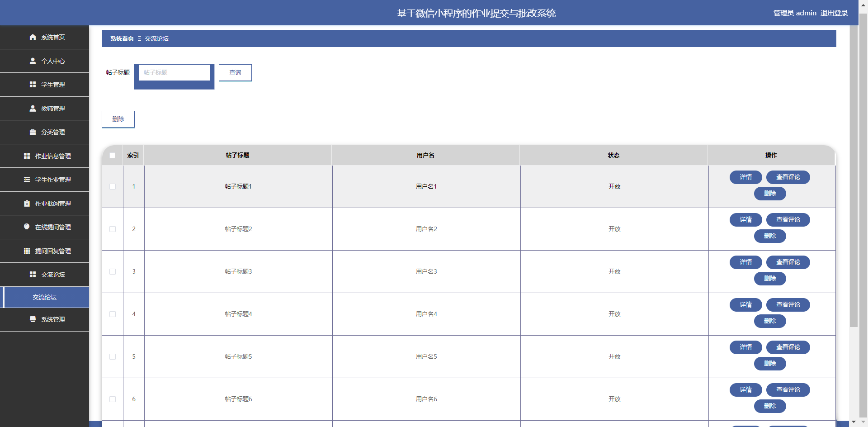Image resolution: width=868 pixels, height=427 pixels.
Task: Click the 查询 search button
Action: click(x=235, y=72)
